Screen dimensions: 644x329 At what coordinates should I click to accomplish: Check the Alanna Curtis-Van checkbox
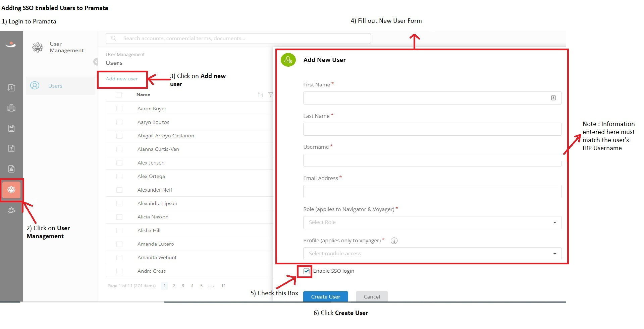119,149
